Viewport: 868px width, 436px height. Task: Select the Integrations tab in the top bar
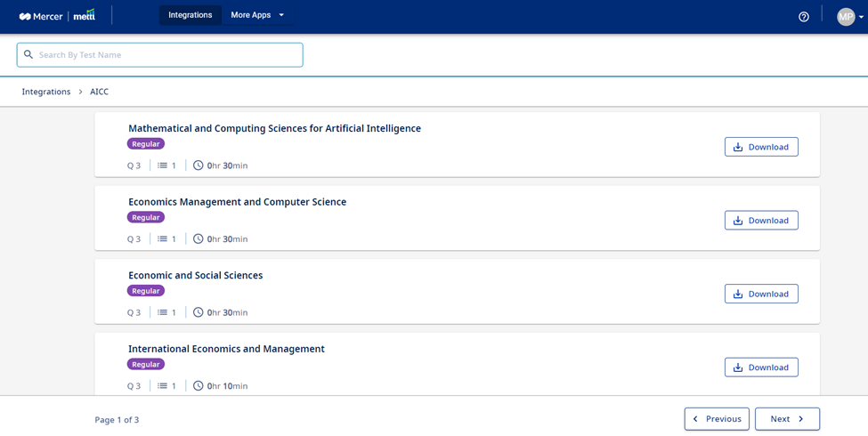click(x=190, y=15)
